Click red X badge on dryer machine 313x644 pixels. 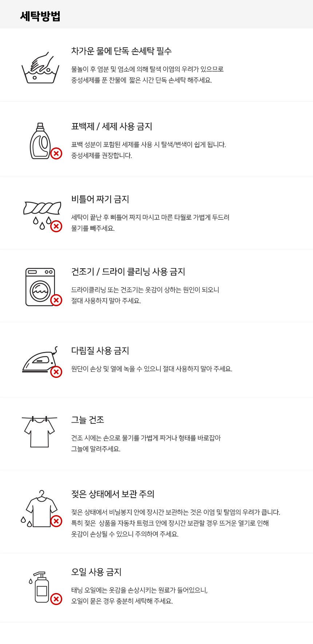pyautogui.click(x=56, y=300)
